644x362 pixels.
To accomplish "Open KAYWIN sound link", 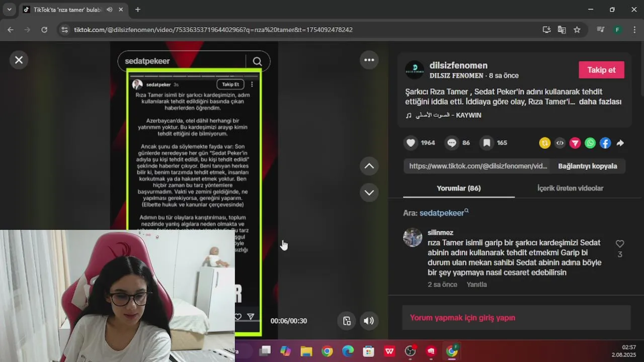I will pos(443,115).
